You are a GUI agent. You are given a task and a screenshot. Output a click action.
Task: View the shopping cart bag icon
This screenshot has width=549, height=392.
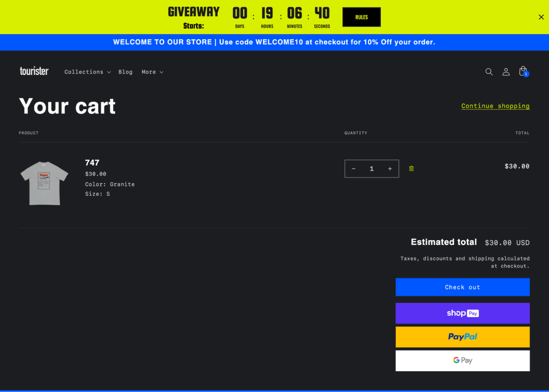[523, 71]
